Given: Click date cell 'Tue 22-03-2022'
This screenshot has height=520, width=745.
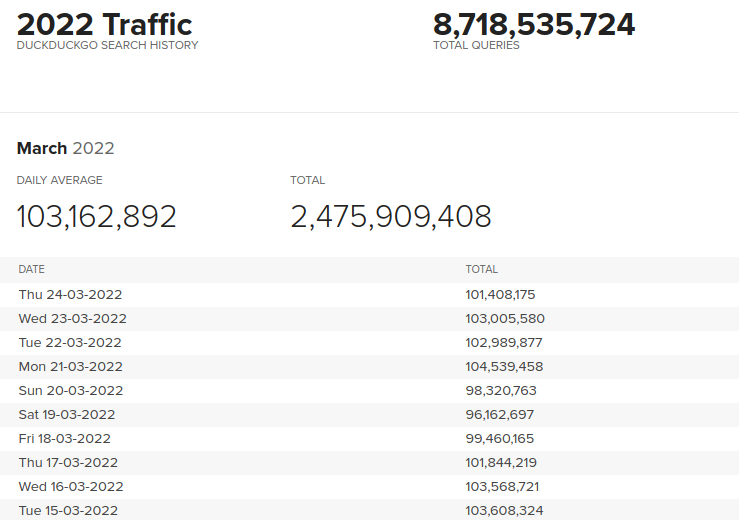Looking at the screenshot, I should tap(70, 343).
